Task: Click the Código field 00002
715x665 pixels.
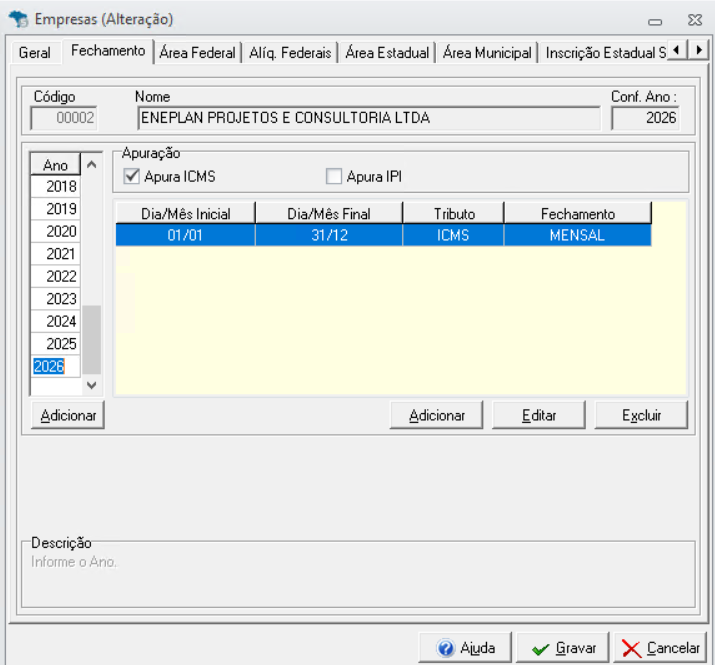Action: 64,118
